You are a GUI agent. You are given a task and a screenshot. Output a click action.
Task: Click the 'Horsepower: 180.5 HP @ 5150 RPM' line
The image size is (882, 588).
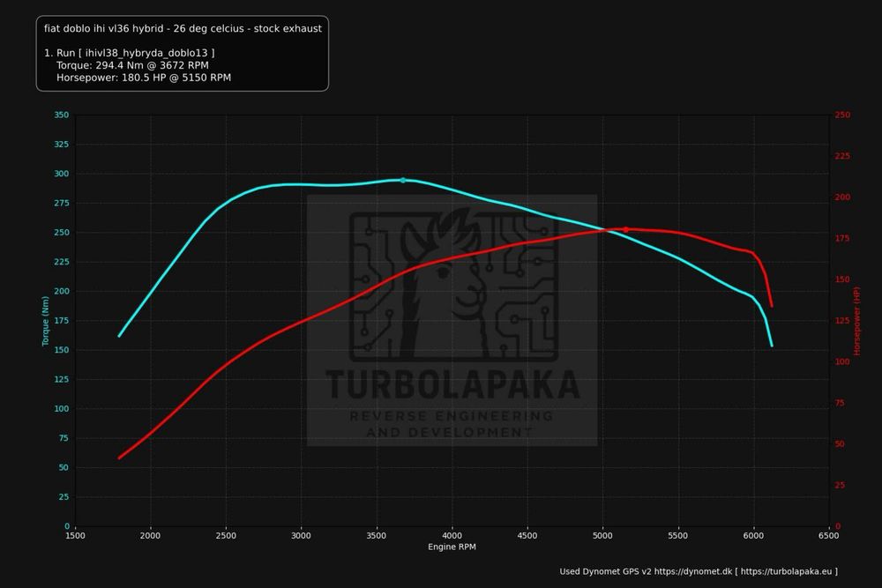click(x=144, y=78)
